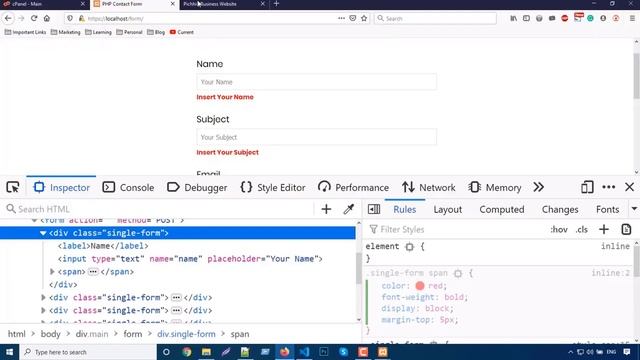Open the Learning bookmark folder
640x360 pixels.
point(98,32)
